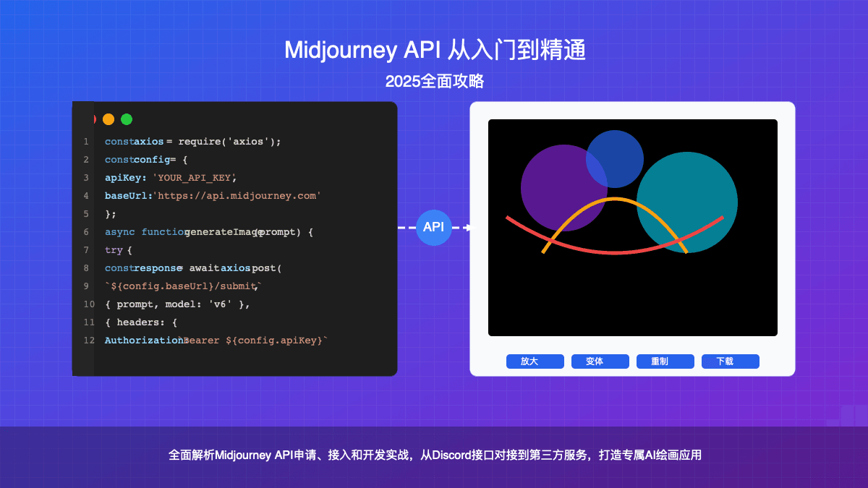Click the yellow minimize dot in code window

109,119
